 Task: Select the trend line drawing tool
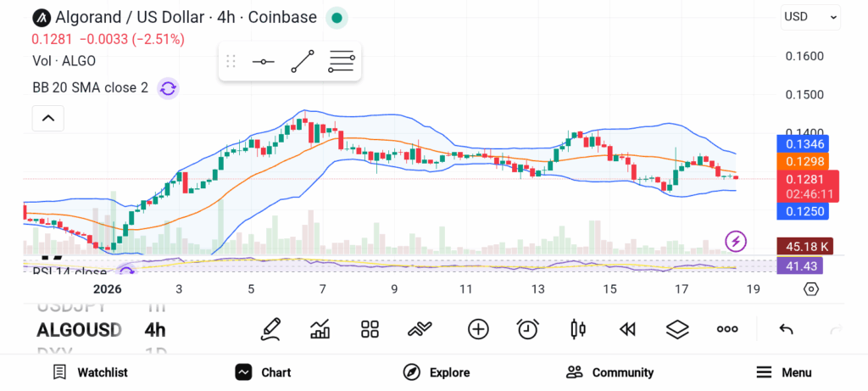[x=302, y=62]
